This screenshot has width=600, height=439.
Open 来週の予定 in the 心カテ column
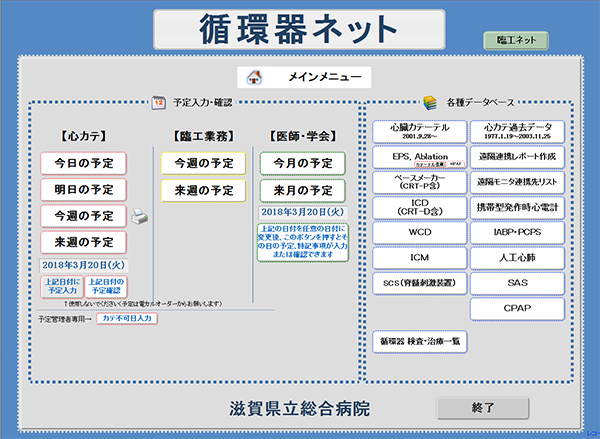point(83,242)
